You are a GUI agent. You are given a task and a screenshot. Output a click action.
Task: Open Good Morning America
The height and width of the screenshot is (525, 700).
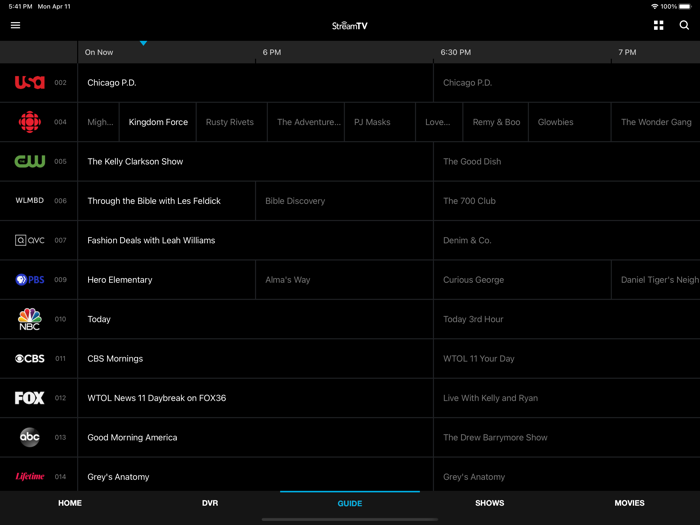coord(255,437)
